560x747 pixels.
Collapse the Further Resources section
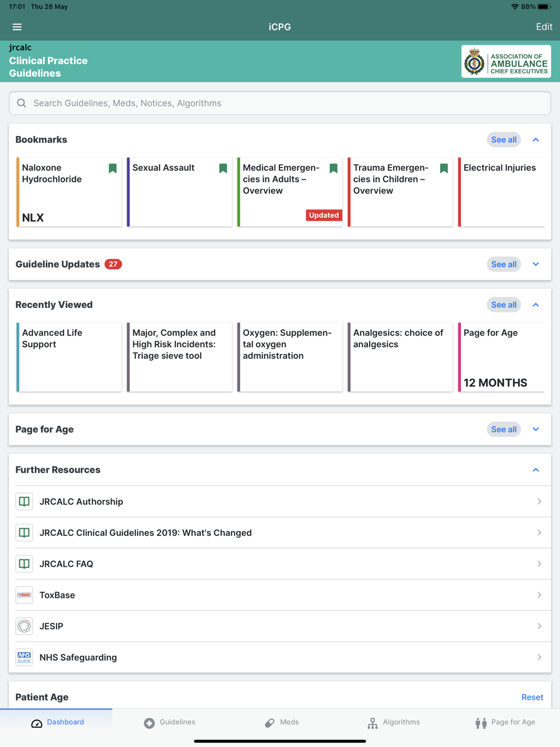click(x=536, y=470)
